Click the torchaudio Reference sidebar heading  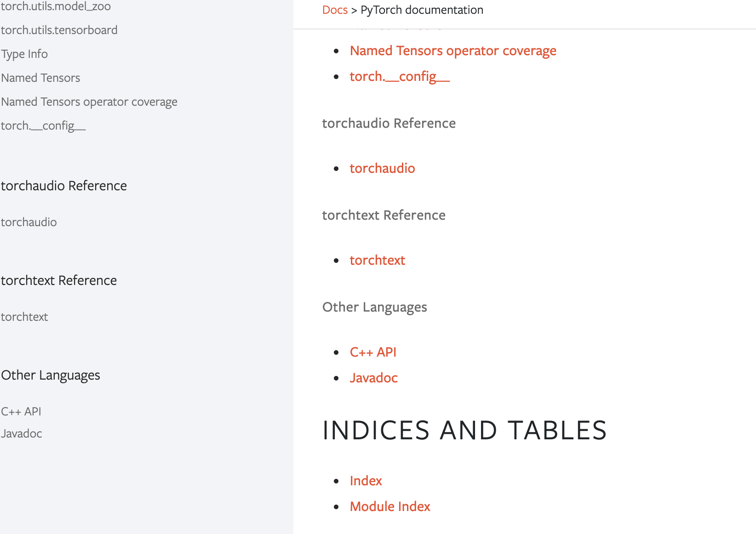click(64, 186)
